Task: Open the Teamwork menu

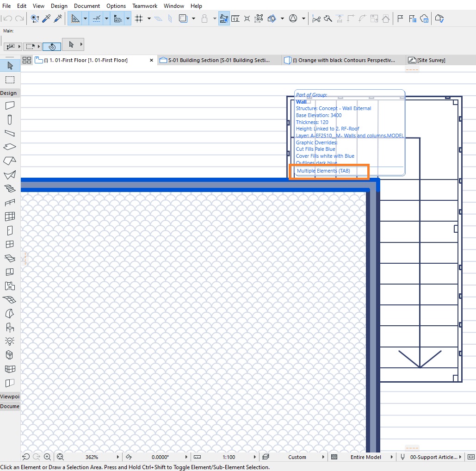Action: [x=145, y=6]
